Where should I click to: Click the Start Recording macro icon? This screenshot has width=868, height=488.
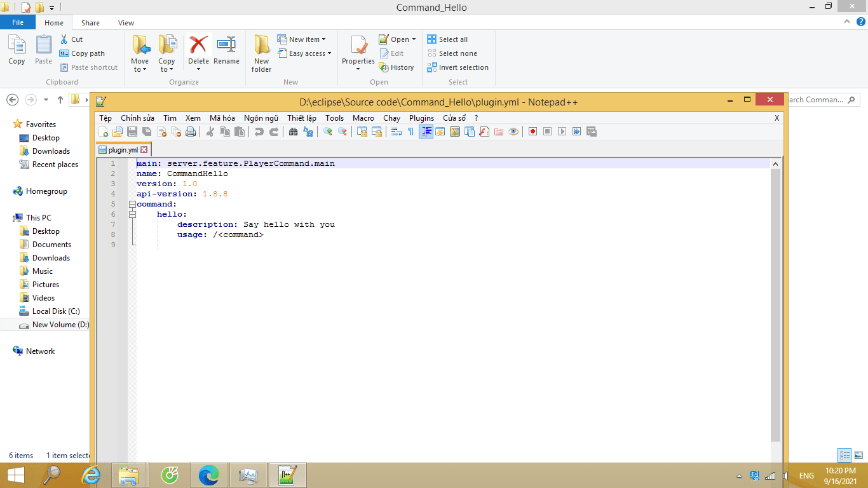[x=532, y=132]
